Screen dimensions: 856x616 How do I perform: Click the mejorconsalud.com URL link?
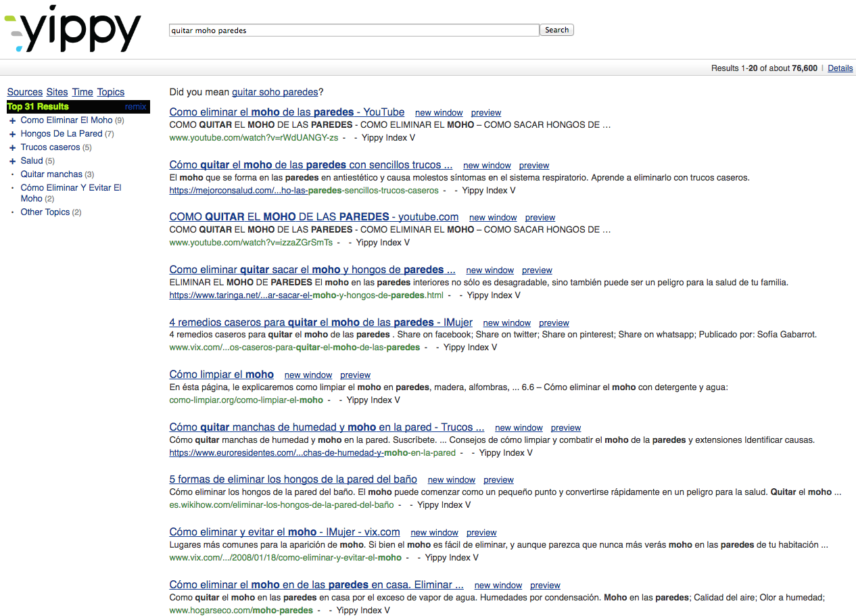(x=304, y=191)
